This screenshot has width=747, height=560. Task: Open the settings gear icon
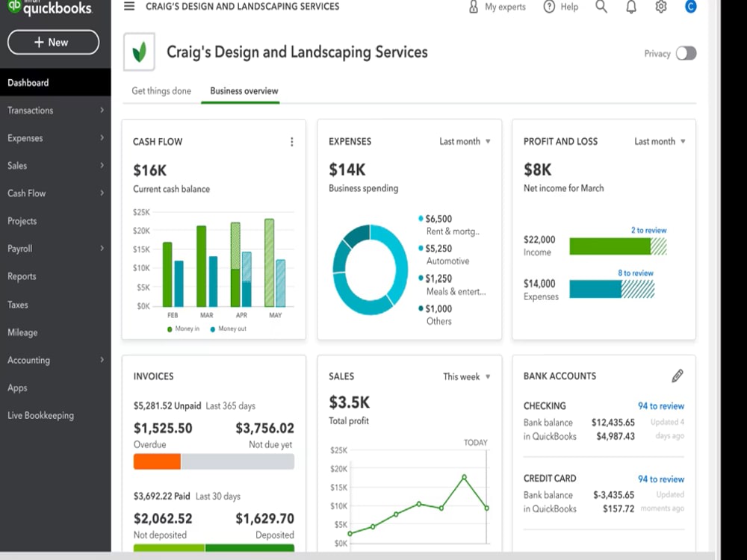661,7
